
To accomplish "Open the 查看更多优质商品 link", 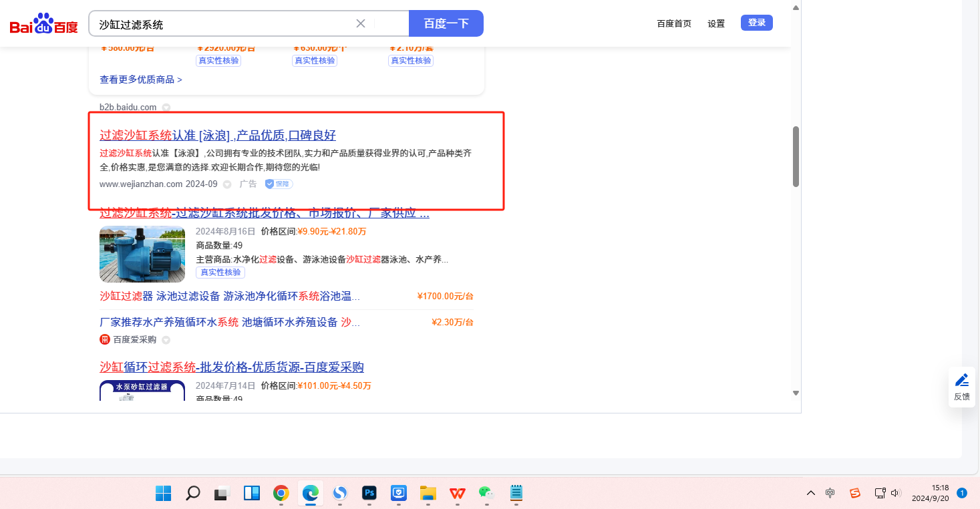I will (x=141, y=79).
